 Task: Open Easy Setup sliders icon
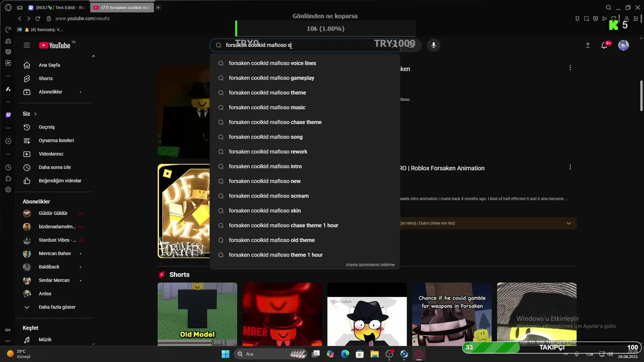click(635, 19)
